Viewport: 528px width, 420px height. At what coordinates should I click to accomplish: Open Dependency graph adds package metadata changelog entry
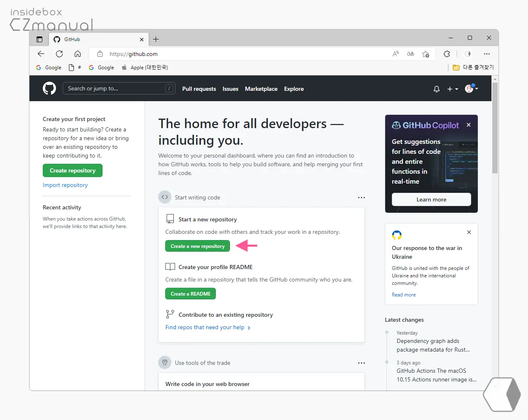point(433,345)
